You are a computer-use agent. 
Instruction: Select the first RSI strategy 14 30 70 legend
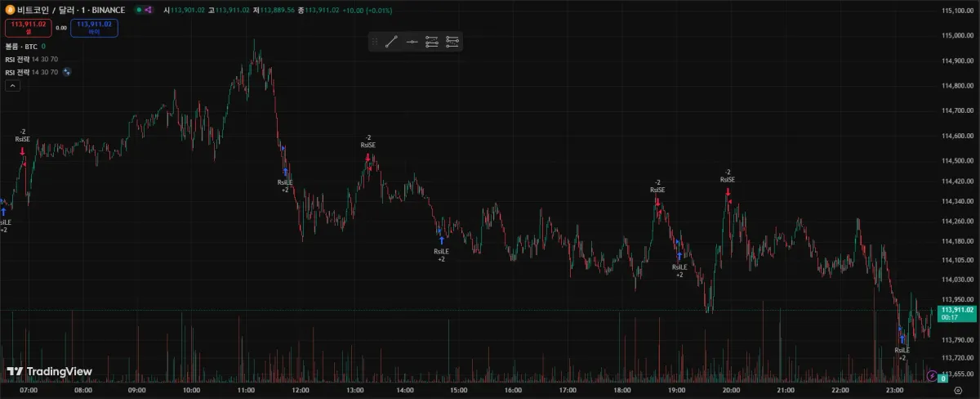pos(32,60)
